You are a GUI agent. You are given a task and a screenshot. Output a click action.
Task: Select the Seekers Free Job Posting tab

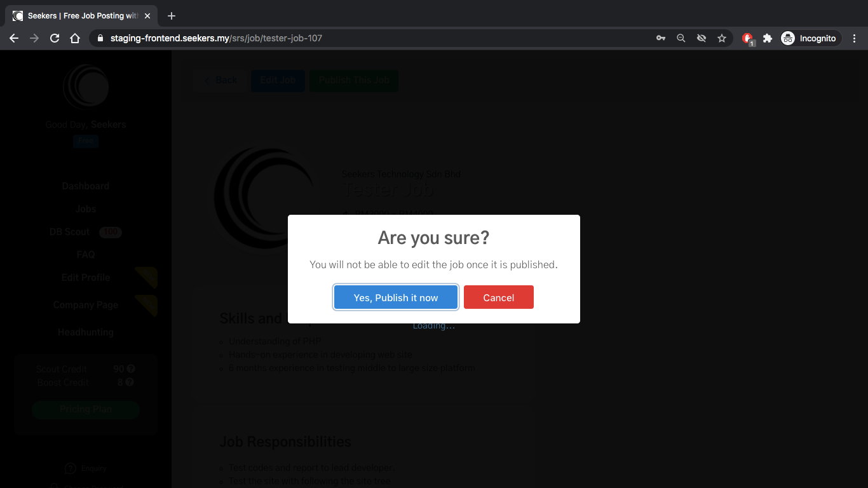pyautogui.click(x=81, y=16)
